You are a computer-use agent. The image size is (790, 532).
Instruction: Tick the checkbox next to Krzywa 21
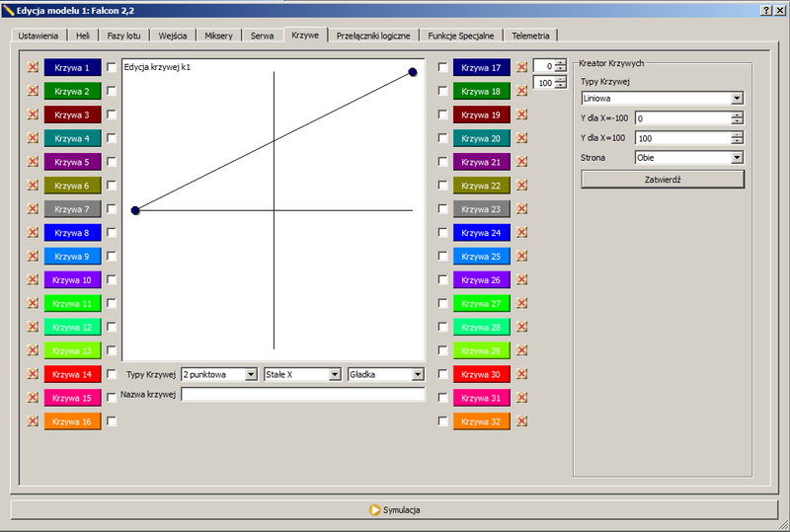(442, 161)
